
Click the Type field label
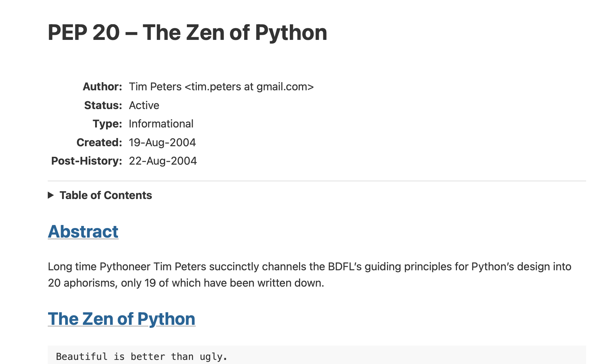[107, 124]
